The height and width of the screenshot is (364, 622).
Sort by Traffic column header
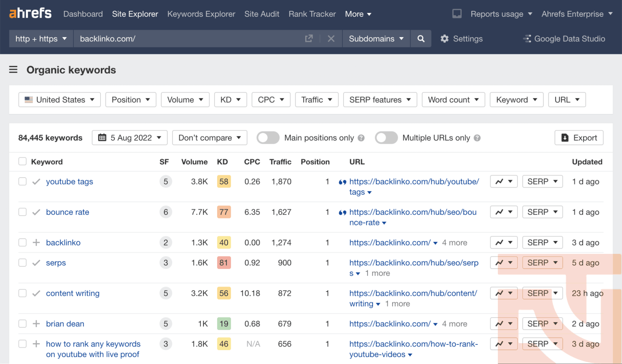pyautogui.click(x=280, y=162)
